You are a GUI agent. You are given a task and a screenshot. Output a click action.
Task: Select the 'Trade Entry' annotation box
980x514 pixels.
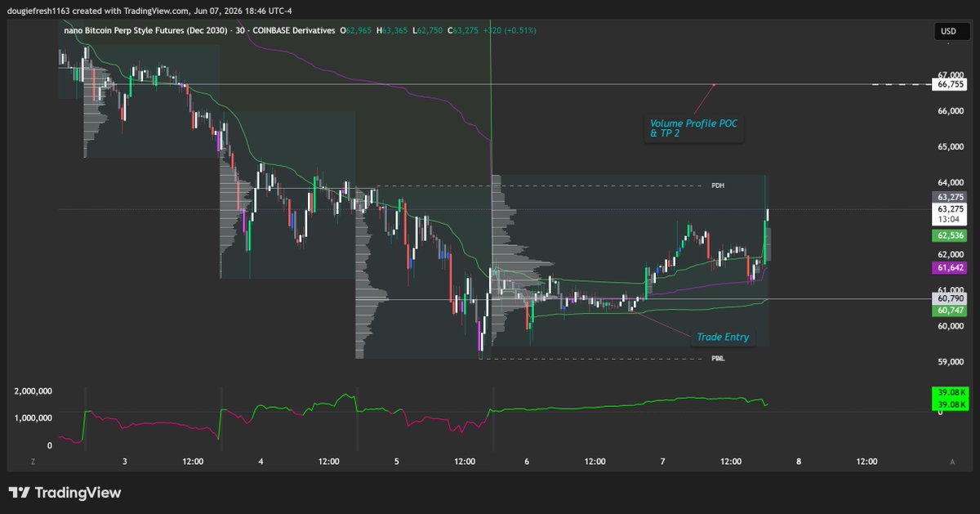723,337
